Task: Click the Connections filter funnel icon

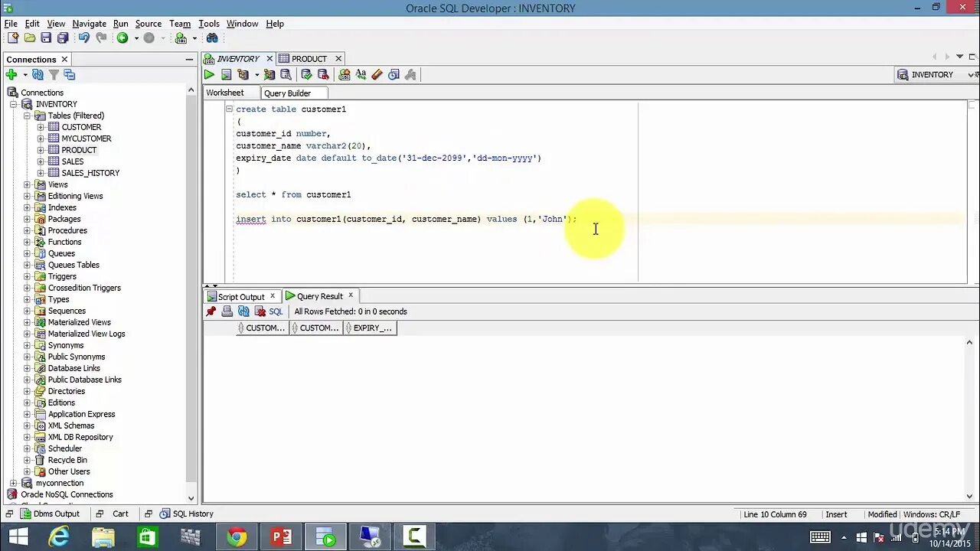Action: (x=54, y=74)
